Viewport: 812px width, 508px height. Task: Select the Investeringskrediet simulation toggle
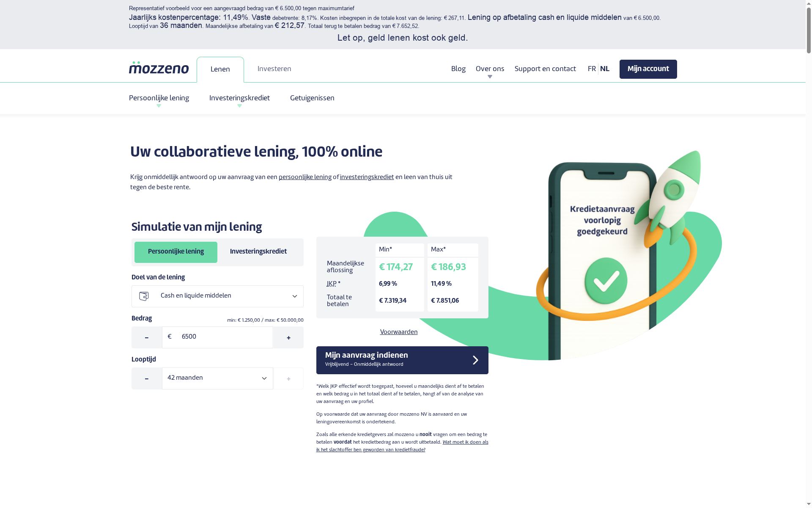click(x=258, y=251)
